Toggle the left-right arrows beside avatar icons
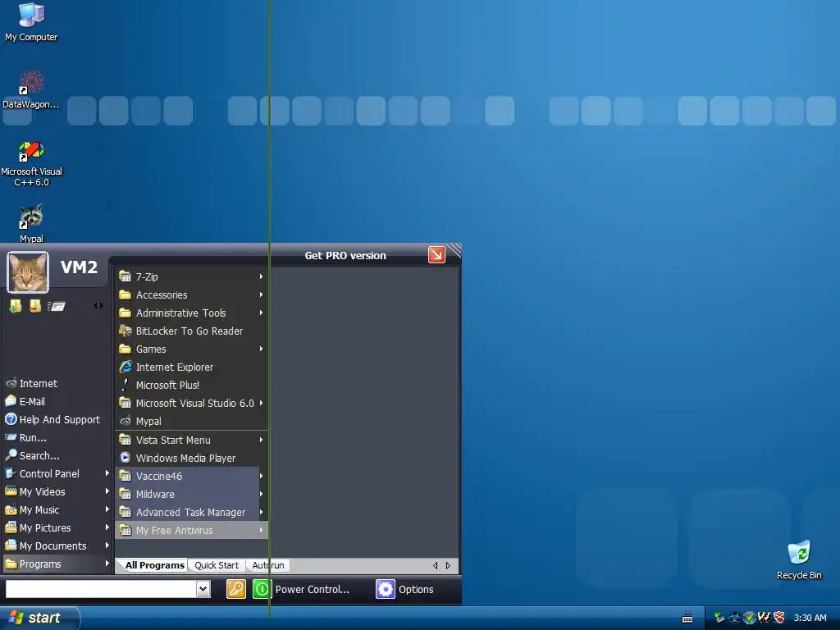Screen dimensions: 840x630 [98, 306]
